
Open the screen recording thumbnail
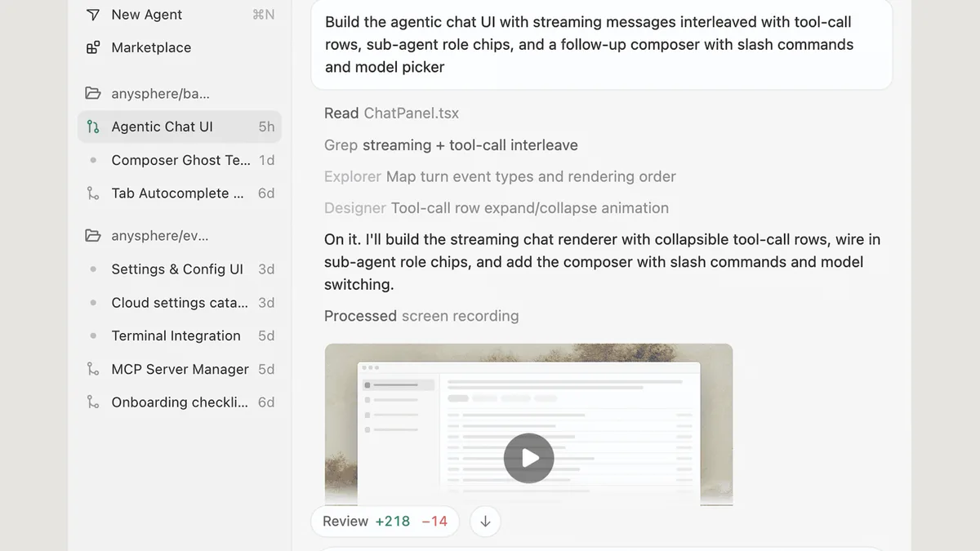coord(528,424)
